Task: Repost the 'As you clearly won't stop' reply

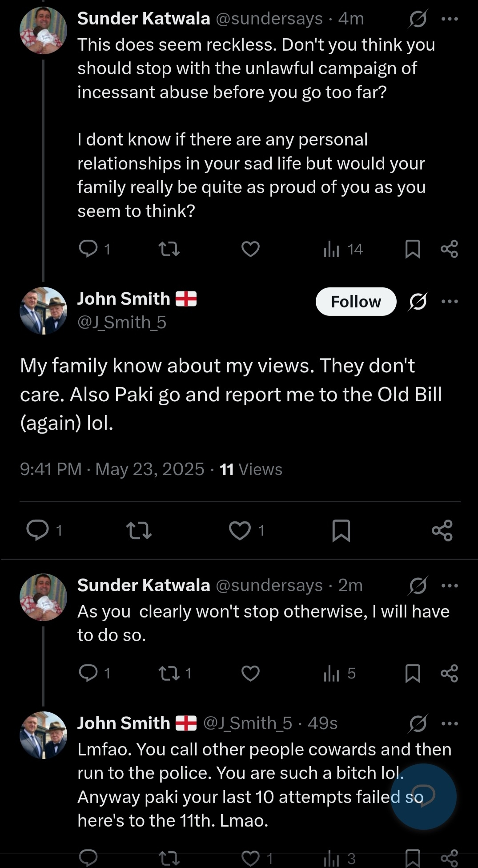Action: coord(169,673)
